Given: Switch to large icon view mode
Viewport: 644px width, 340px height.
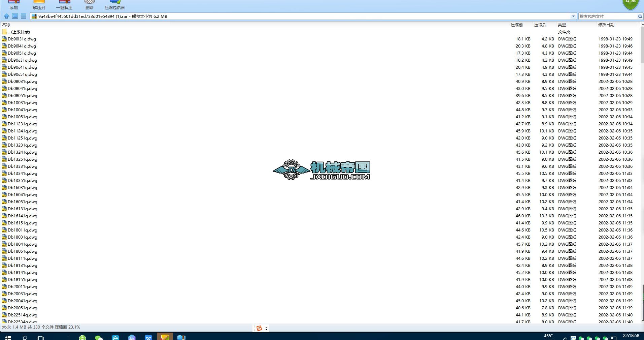Looking at the screenshot, I should click(15, 16).
